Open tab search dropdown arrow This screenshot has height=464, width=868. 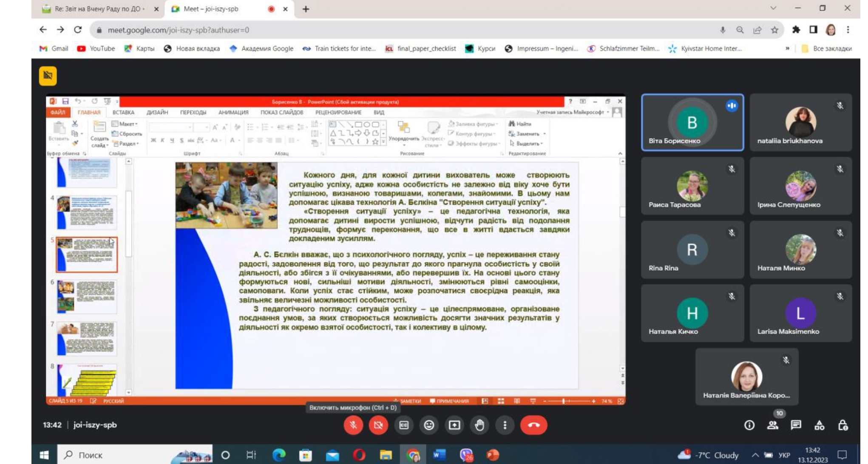[x=773, y=8]
